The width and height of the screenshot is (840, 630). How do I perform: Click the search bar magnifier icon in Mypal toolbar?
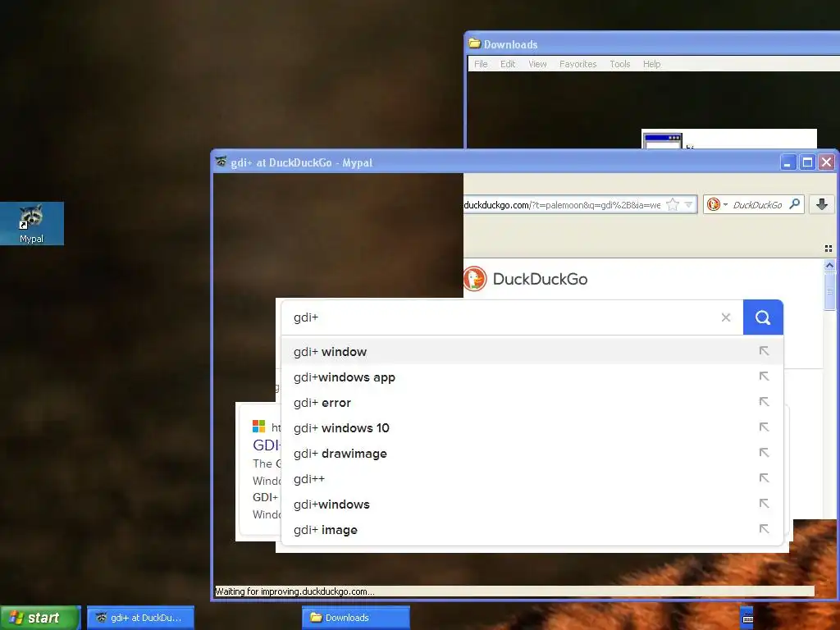pyautogui.click(x=794, y=204)
